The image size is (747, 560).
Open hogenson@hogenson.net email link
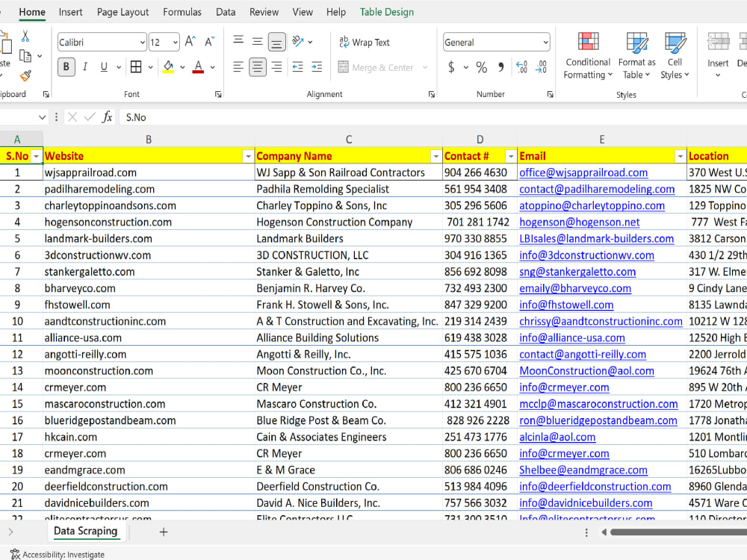pos(580,222)
